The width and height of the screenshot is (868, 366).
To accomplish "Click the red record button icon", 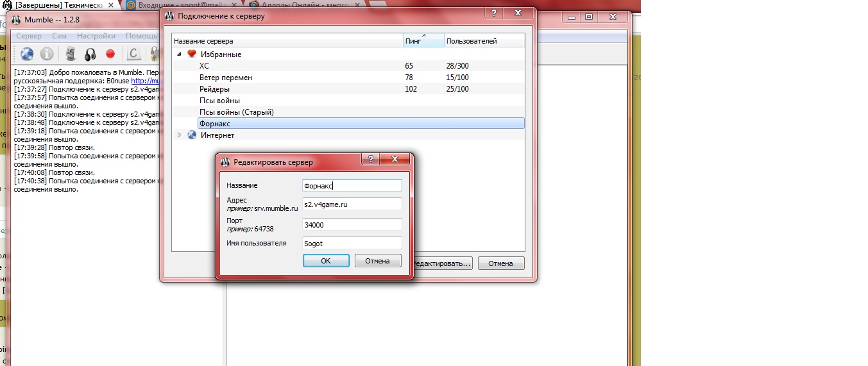I will (x=110, y=54).
